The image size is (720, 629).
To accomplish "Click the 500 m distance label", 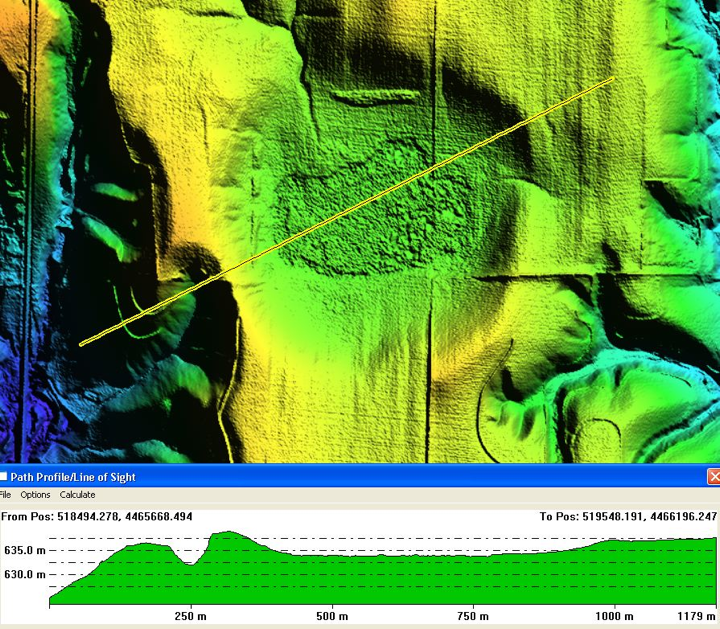I will [x=332, y=616].
